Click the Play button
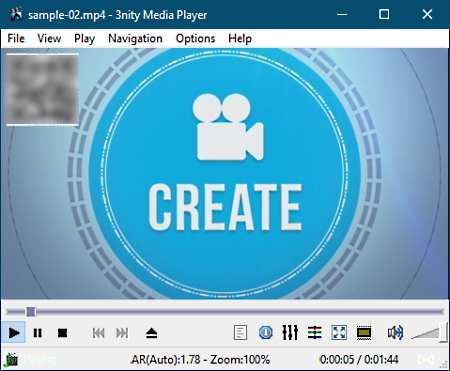The image size is (450, 371). click(13, 332)
